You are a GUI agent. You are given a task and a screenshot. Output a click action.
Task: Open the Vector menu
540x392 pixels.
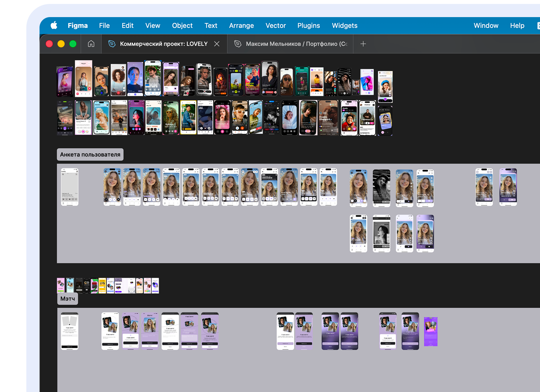tap(275, 25)
